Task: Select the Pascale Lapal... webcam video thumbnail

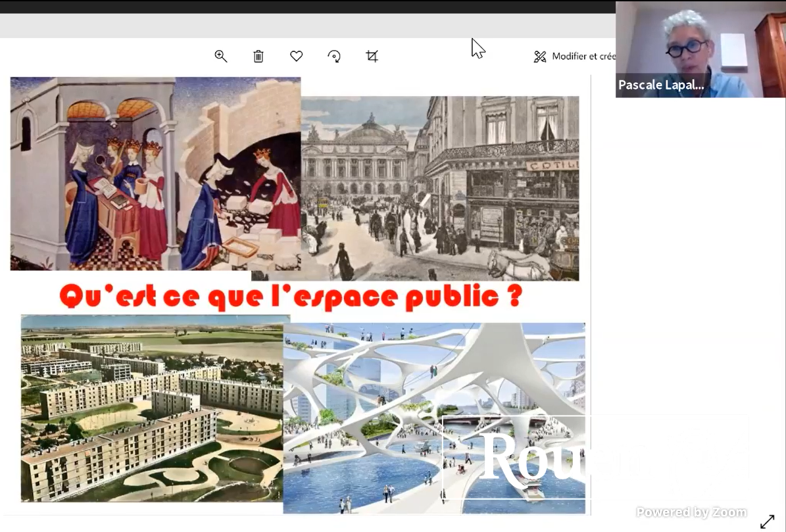Action: click(700, 49)
